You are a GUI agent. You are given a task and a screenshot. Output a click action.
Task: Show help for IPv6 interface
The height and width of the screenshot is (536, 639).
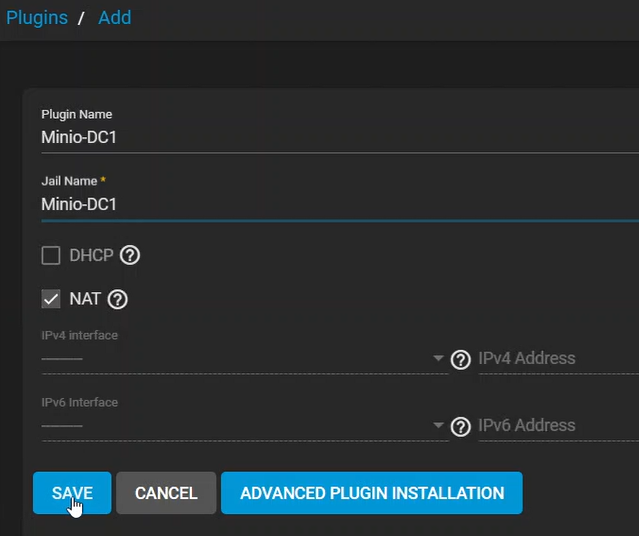[460, 427]
